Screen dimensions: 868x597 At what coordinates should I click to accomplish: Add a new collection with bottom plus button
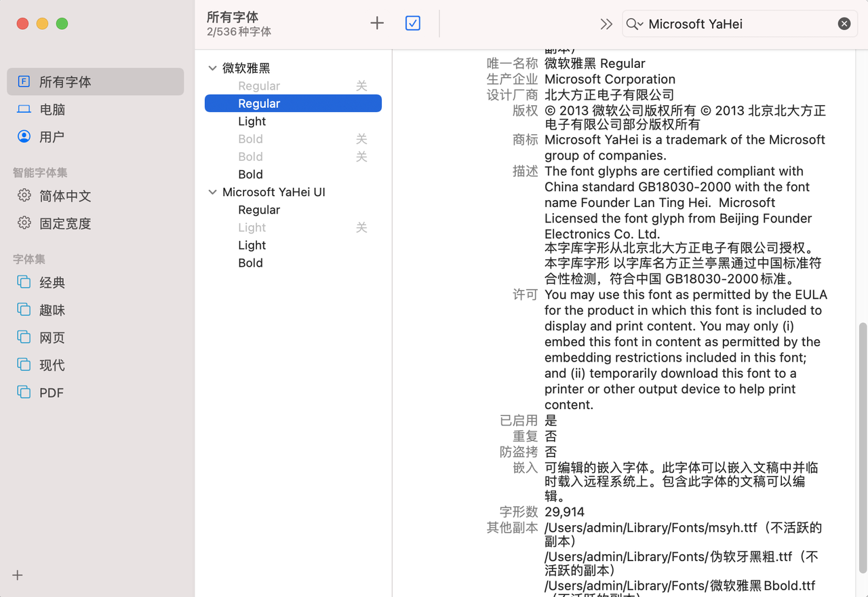pos(18,575)
